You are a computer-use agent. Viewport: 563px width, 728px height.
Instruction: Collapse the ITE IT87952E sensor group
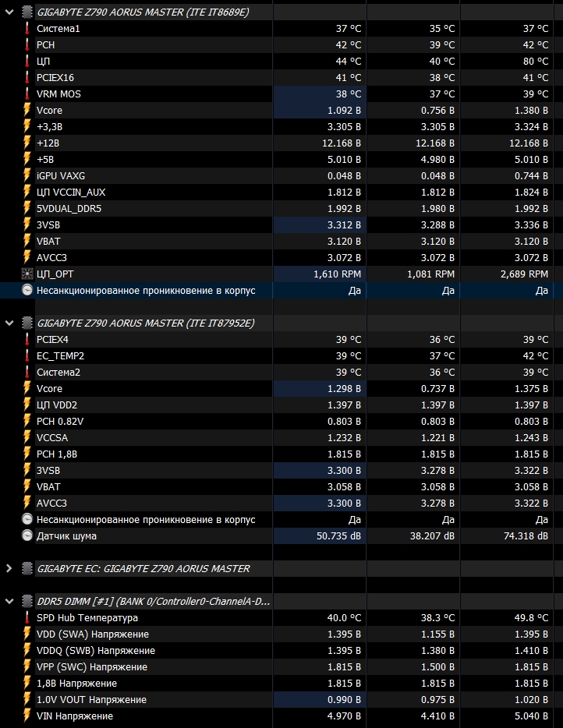tap(9, 323)
